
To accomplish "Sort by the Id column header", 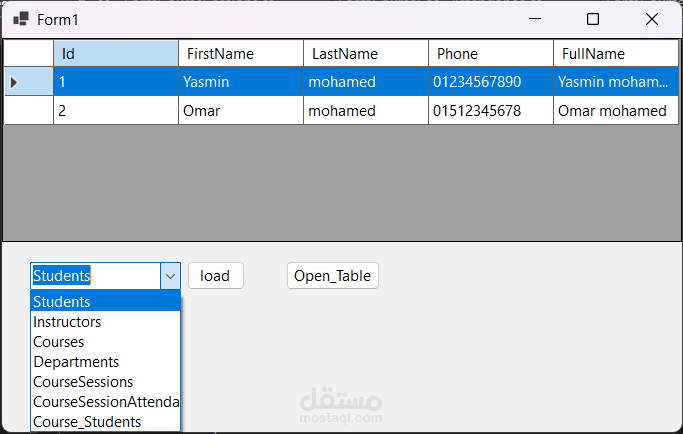I will [116, 54].
